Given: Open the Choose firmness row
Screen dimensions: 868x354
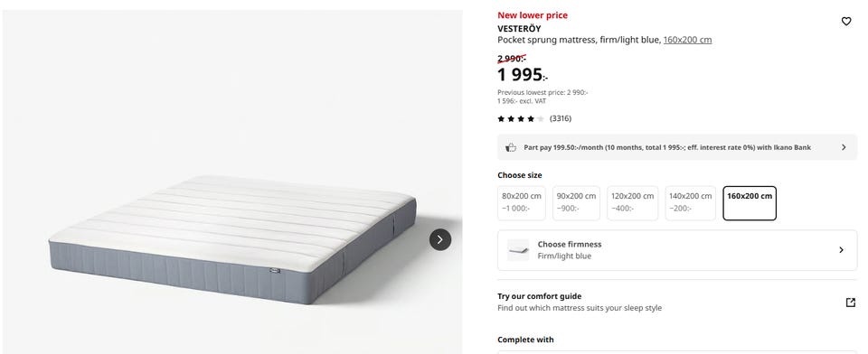Looking at the screenshot, I should click(x=677, y=250).
